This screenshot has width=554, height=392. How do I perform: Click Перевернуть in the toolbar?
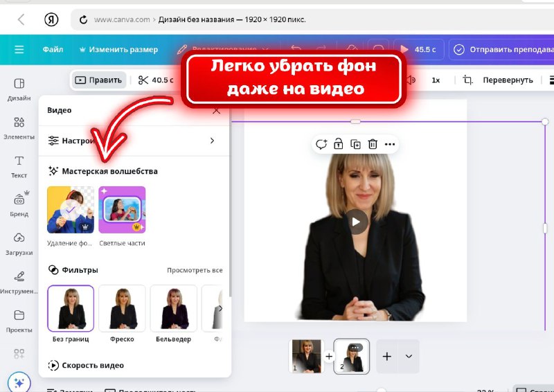508,80
